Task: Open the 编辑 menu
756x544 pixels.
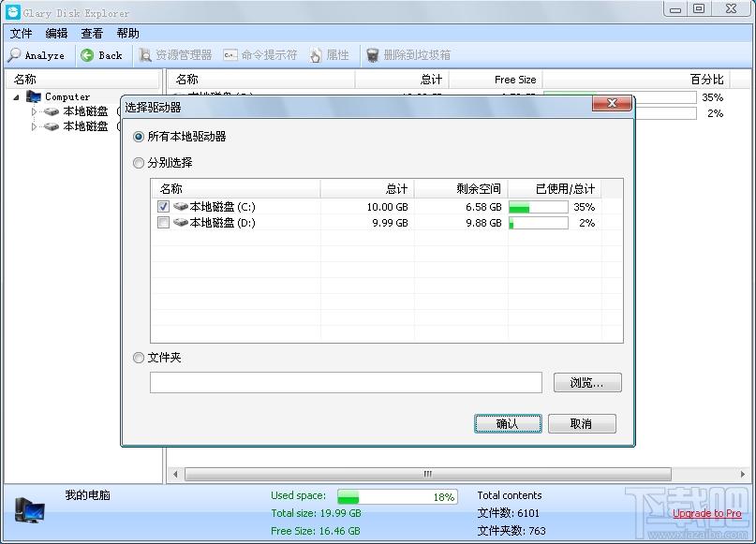Action: tap(56, 34)
